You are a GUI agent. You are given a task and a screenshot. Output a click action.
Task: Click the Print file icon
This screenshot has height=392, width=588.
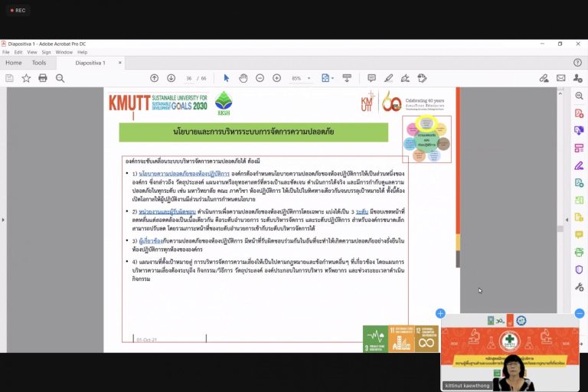(x=43, y=78)
